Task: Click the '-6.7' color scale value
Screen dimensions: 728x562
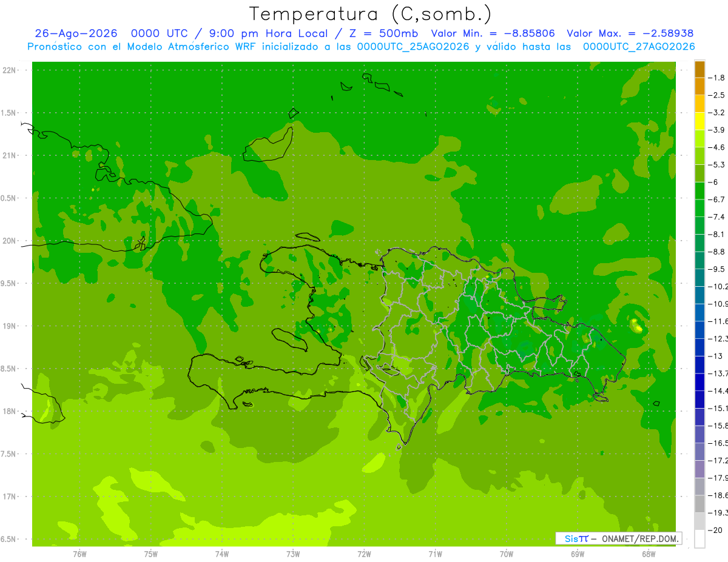Action: click(716, 199)
